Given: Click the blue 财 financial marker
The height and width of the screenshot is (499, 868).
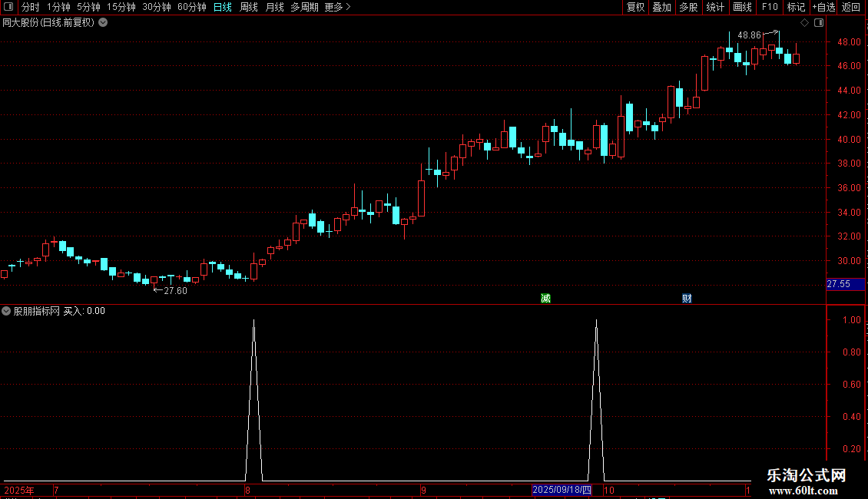Looking at the screenshot, I should pos(687,299).
